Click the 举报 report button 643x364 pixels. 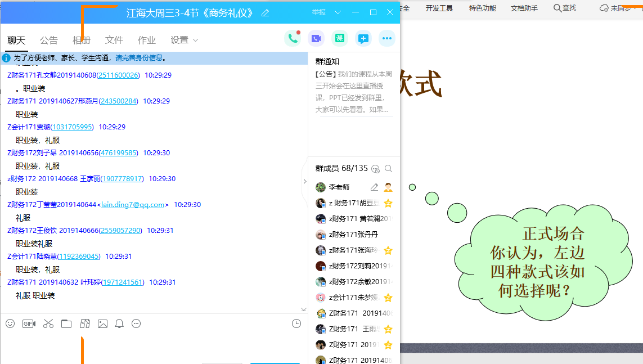318,12
